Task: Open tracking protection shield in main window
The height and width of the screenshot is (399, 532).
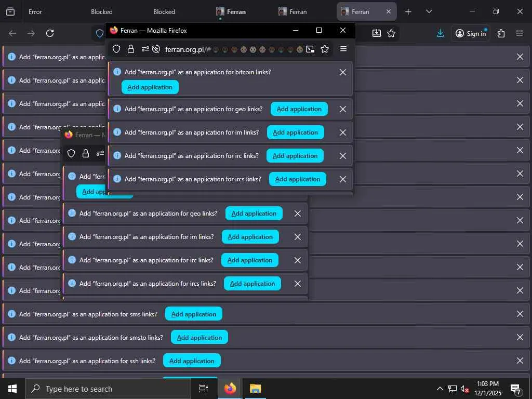Action: click(x=99, y=33)
